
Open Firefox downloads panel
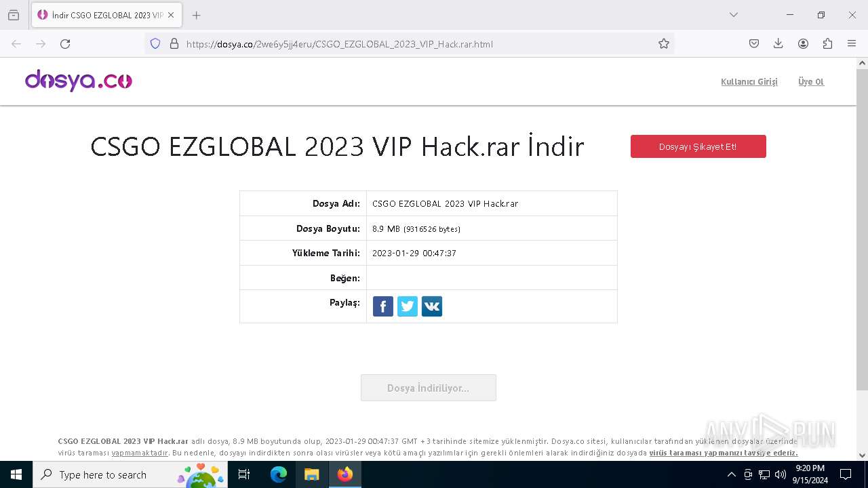[x=778, y=43]
